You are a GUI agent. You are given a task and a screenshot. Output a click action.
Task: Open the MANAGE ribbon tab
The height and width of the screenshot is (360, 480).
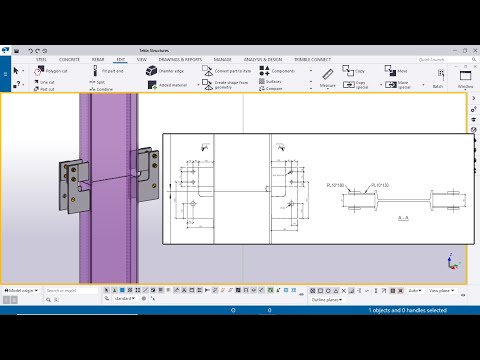[x=223, y=60]
